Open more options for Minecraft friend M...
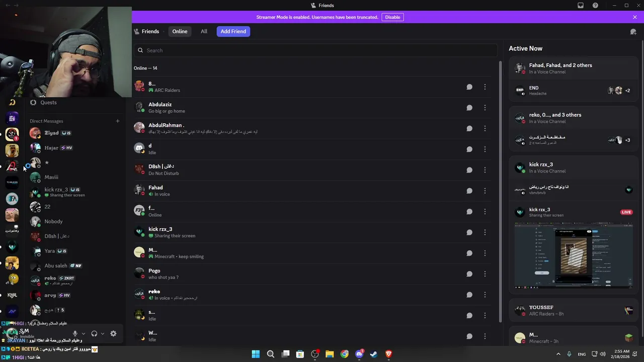The height and width of the screenshot is (362, 644). pyautogui.click(x=485, y=253)
